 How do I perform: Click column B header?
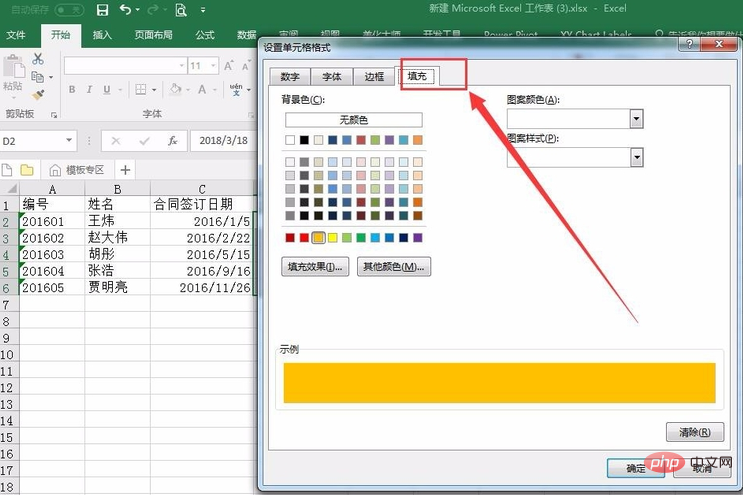coord(118,189)
